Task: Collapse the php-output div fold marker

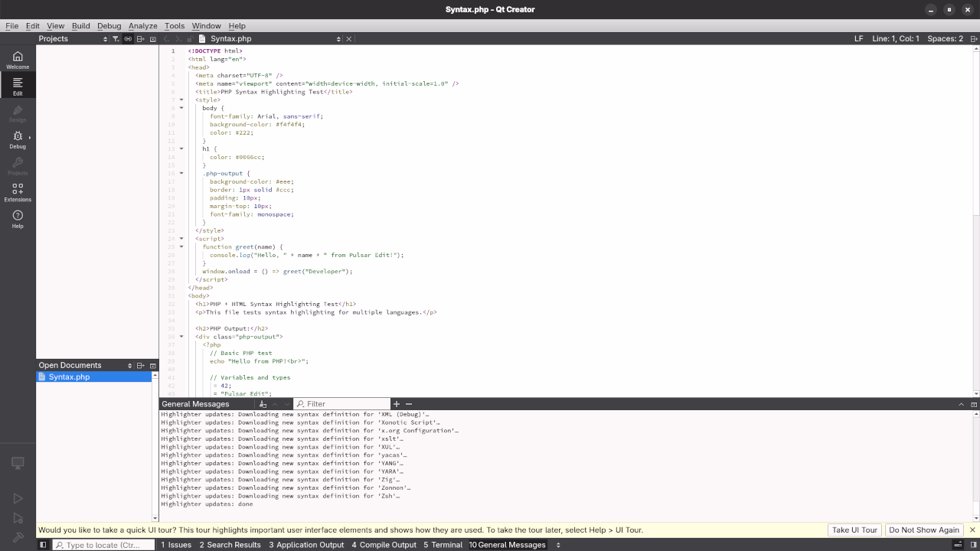Action: (x=181, y=336)
